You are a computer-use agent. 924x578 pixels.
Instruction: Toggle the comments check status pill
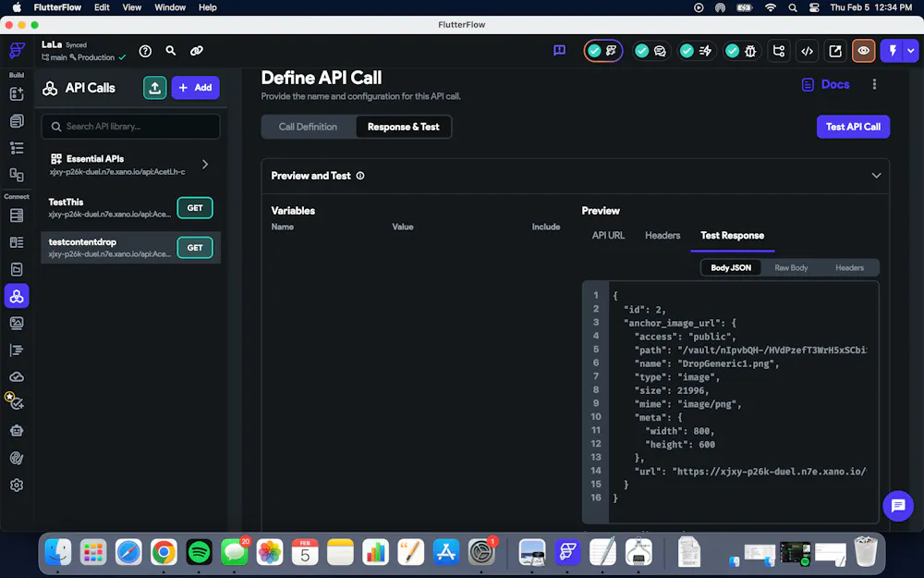tap(650, 51)
